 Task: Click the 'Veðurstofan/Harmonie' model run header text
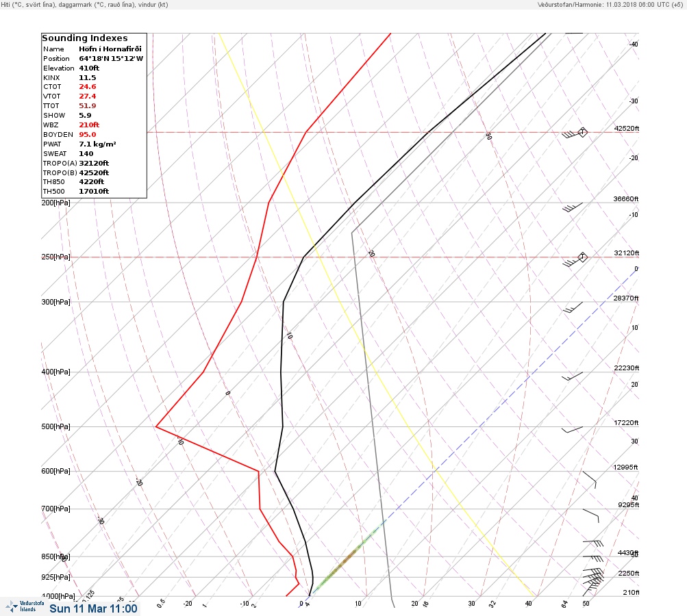610,4
